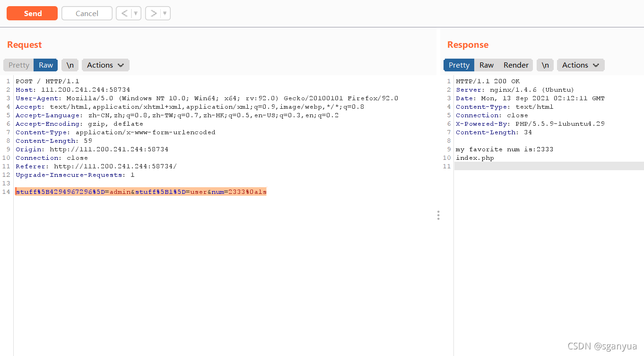Keep the Raw view enabled in Request
The height and width of the screenshot is (356, 644).
[x=45, y=65]
